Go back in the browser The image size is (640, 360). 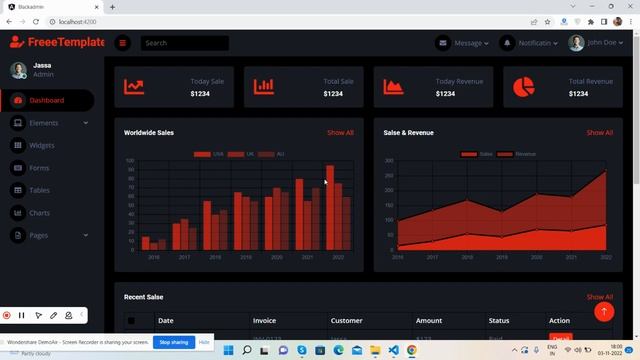(x=9, y=22)
